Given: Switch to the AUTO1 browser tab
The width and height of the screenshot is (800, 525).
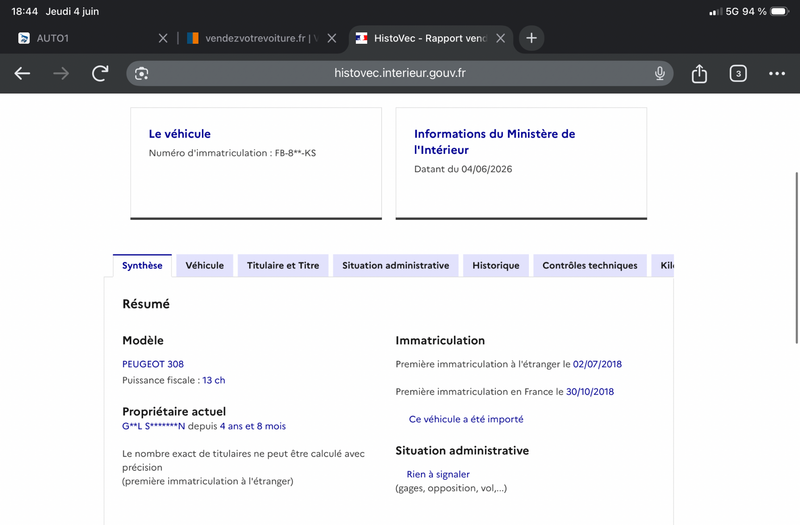Looking at the screenshot, I should (x=92, y=38).
